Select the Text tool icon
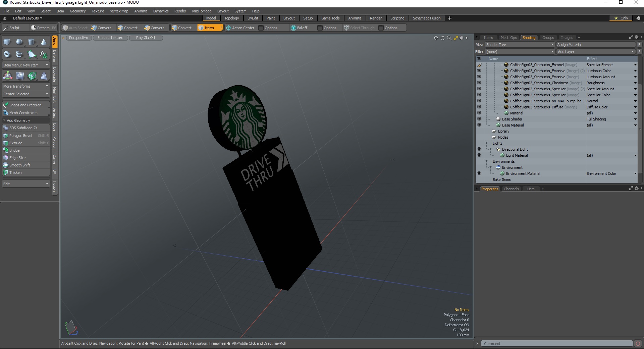 (44, 54)
